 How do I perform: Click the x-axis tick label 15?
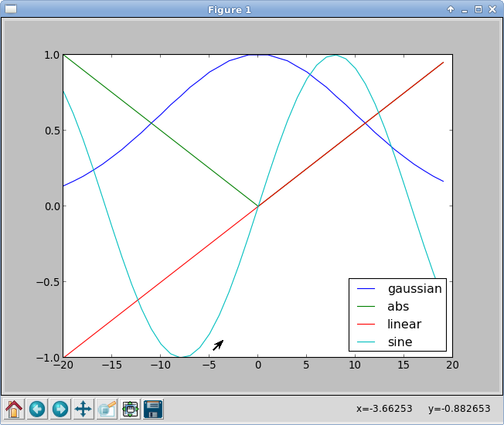(x=404, y=365)
